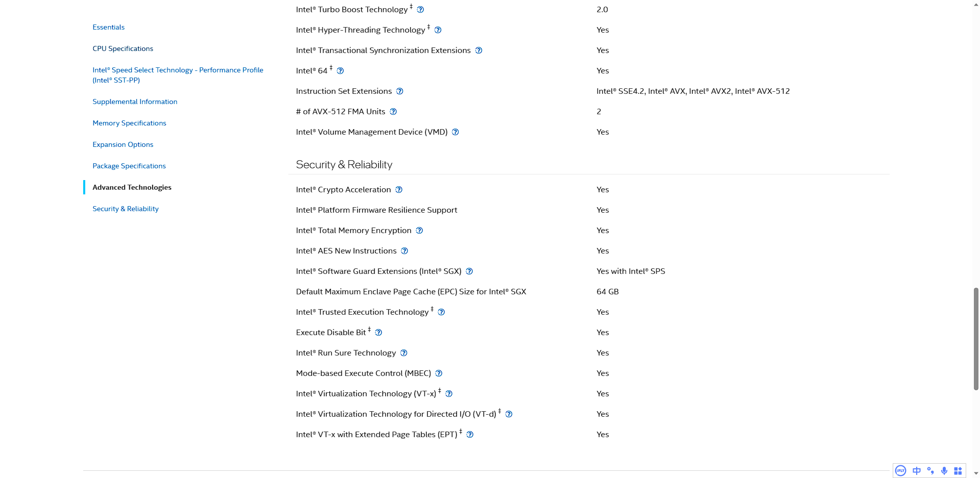This screenshot has height=478, width=980.
Task: Enable voice input via microphone icon
Action: point(944,471)
